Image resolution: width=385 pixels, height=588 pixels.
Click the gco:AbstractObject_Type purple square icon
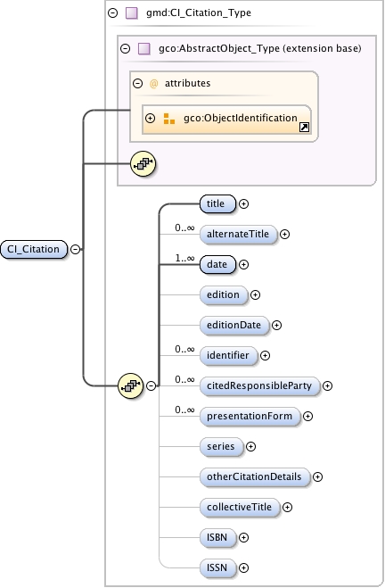144,49
